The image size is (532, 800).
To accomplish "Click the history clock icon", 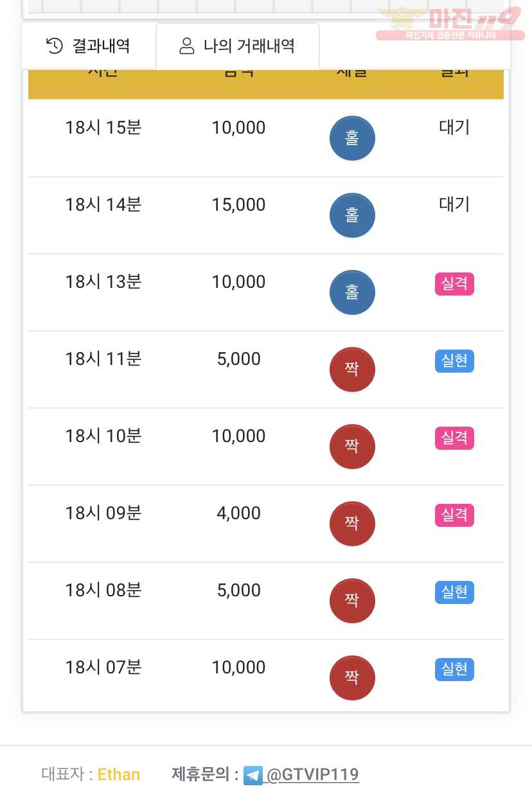I will point(55,46).
